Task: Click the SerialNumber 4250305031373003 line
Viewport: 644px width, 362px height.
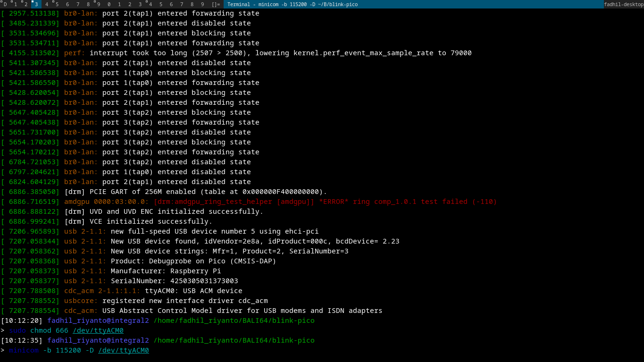Action: click(x=174, y=281)
